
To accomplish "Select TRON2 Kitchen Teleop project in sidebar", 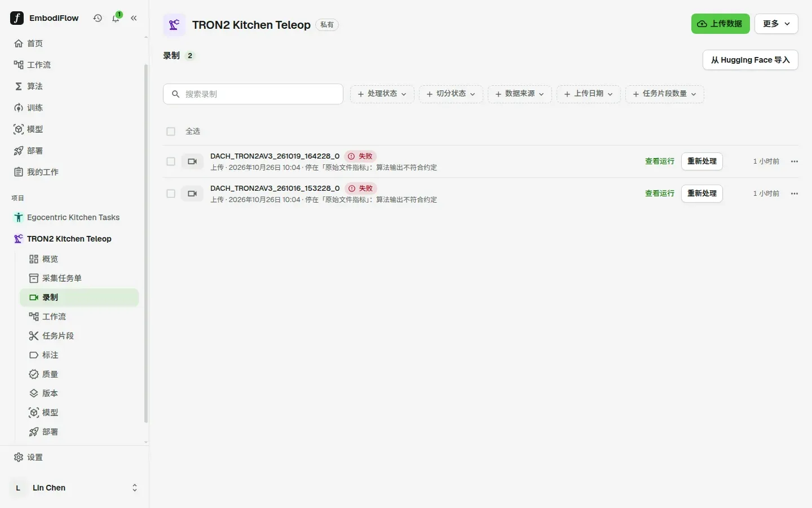I will point(74,239).
